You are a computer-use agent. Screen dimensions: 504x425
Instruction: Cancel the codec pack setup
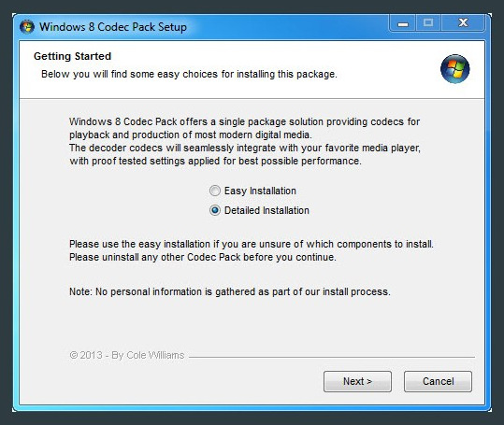(x=438, y=381)
